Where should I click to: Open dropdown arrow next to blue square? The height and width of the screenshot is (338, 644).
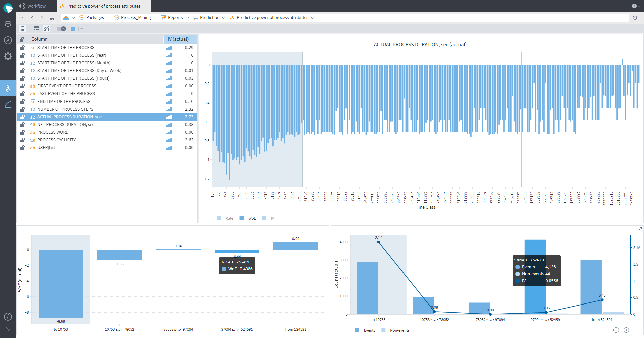coord(82,29)
